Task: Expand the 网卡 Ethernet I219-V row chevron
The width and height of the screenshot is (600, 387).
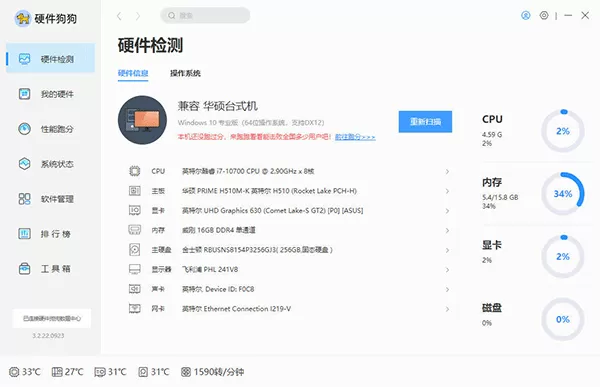Action: click(447, 309)
